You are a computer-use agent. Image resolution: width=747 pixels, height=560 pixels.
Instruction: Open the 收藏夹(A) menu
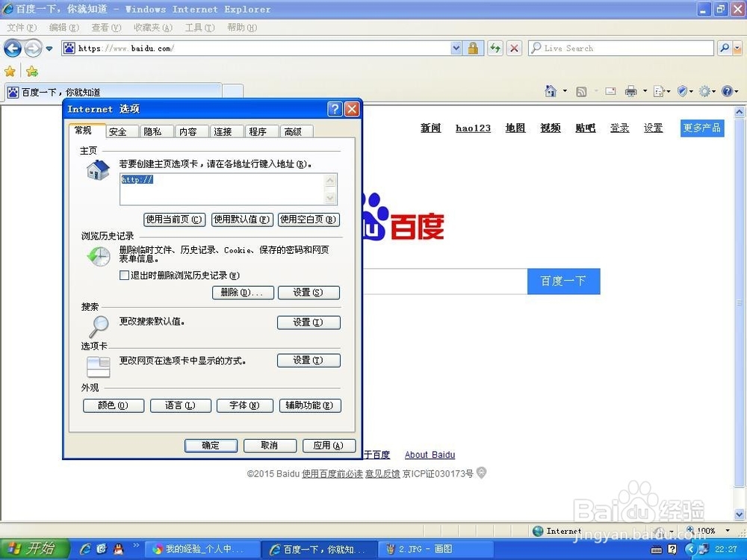pyautogui.click(x=152, y=28)
